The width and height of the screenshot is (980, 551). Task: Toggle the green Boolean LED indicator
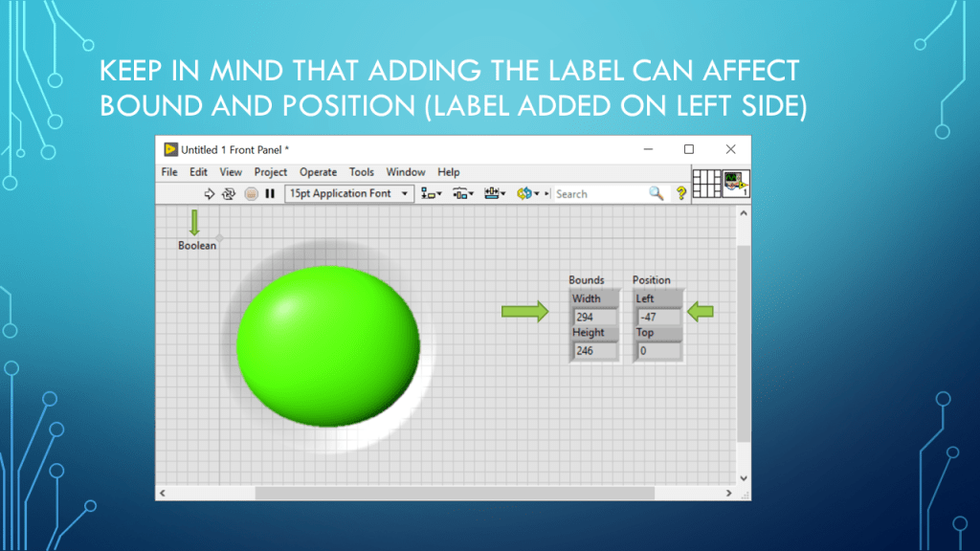pyautogui.click(x=327, y=344)
